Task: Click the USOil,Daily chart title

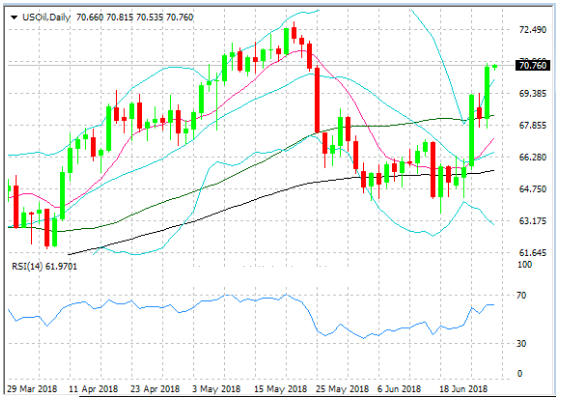Action: click(x=47, y=17)
